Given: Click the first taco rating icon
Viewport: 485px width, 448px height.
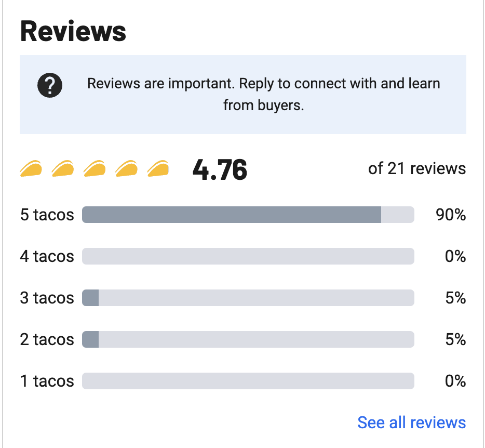Looking at the screenshot, I should (x=31, y=168).
